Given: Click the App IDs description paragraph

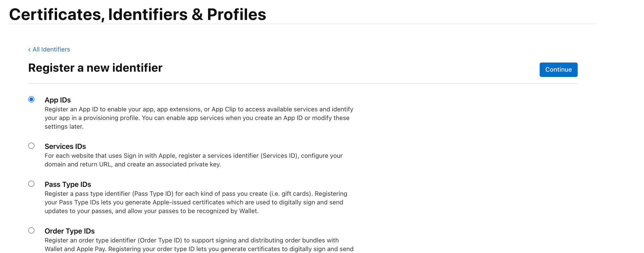Looking at the screenshot, I should pyautogui.click(x=199, y=118).
